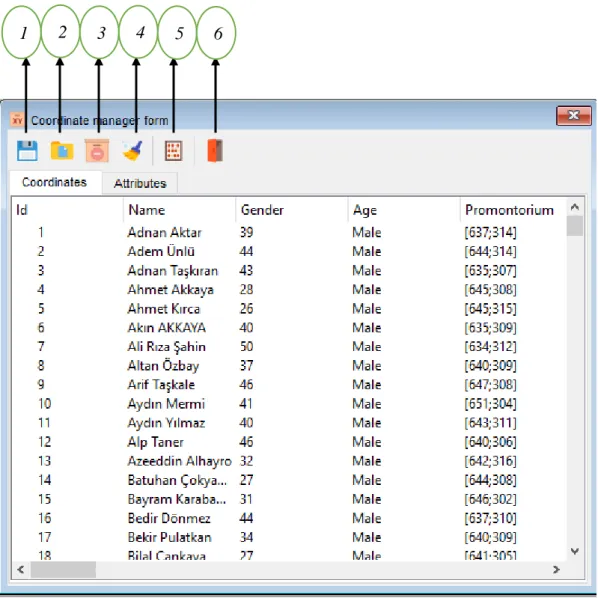Select the Adnan Aktar row
Screen dimensions: 598x598
click(289, 232)
